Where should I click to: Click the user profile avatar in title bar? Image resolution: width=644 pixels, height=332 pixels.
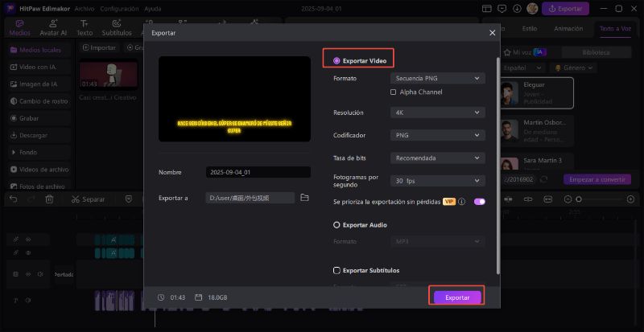[x=531, y=8]
